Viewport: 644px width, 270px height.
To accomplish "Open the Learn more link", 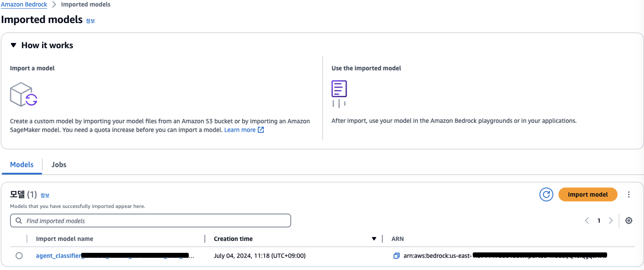I will coord(240,130).
